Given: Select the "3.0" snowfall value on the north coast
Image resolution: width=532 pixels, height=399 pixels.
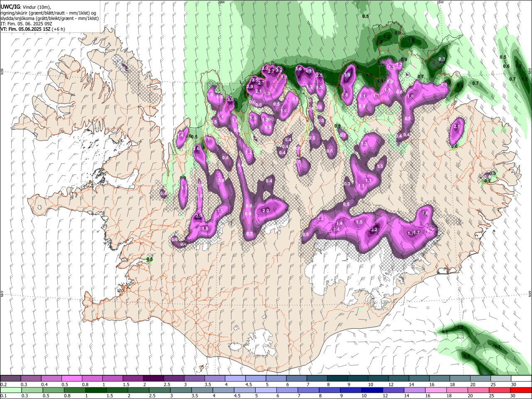Looking at the screenshot, I should pos(265,68).
